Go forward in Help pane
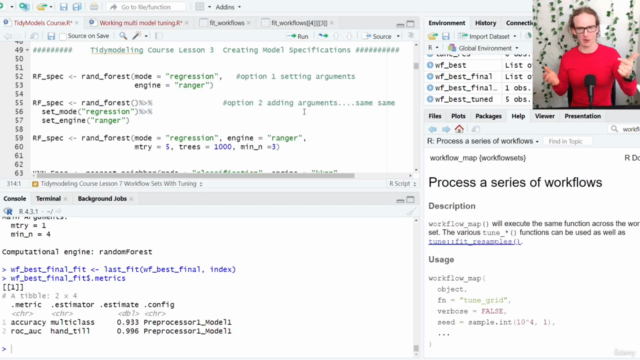640x360 pixels. (446, 129)
